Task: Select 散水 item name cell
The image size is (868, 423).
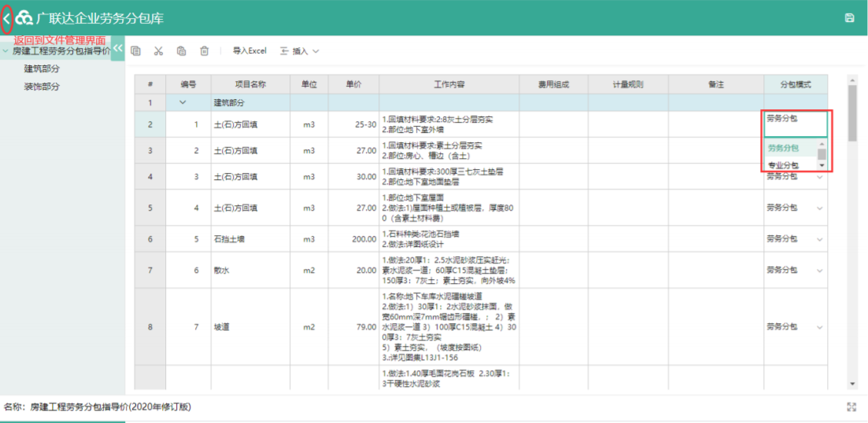Action: pyautogui.click(x=251, y=270)
